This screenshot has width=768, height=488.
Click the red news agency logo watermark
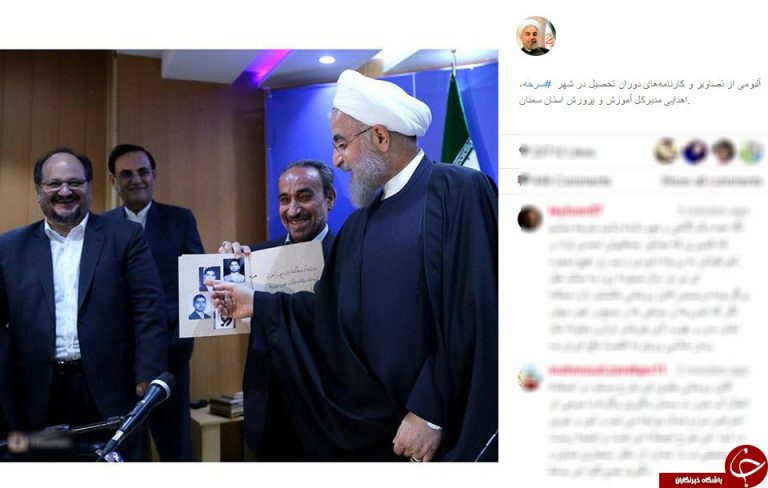[x=746, y=465]
